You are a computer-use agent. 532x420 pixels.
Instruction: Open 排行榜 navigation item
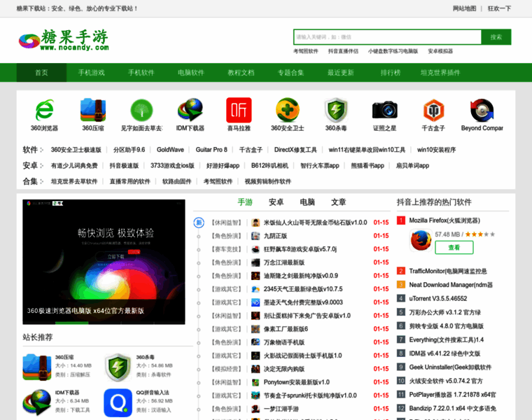coord(391,72)
